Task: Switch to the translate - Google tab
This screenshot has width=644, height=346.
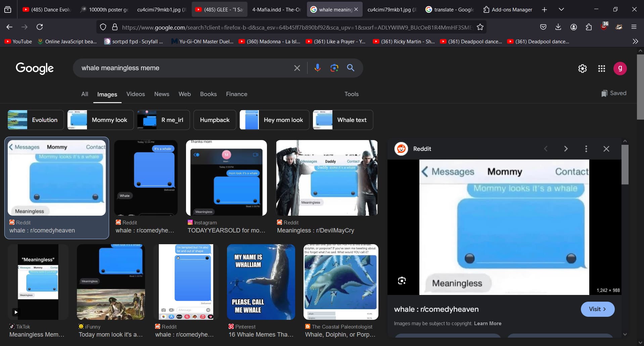Action: [450, 10]
